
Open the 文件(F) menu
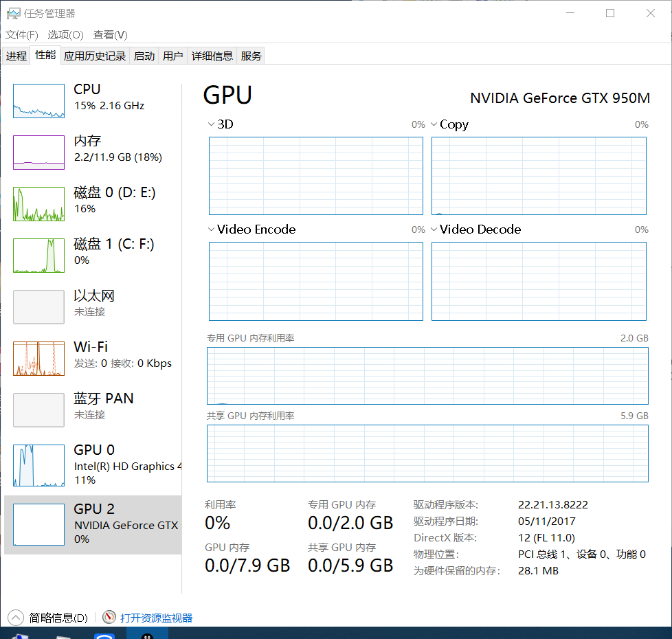click(21, 35)
